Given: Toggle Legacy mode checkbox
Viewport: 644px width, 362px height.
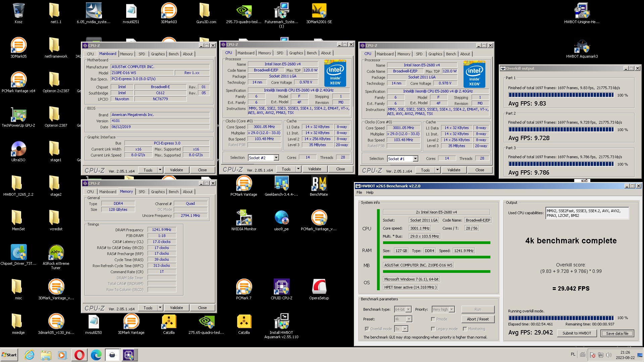Looking at the screenshot, I should (x=433, y=329).
